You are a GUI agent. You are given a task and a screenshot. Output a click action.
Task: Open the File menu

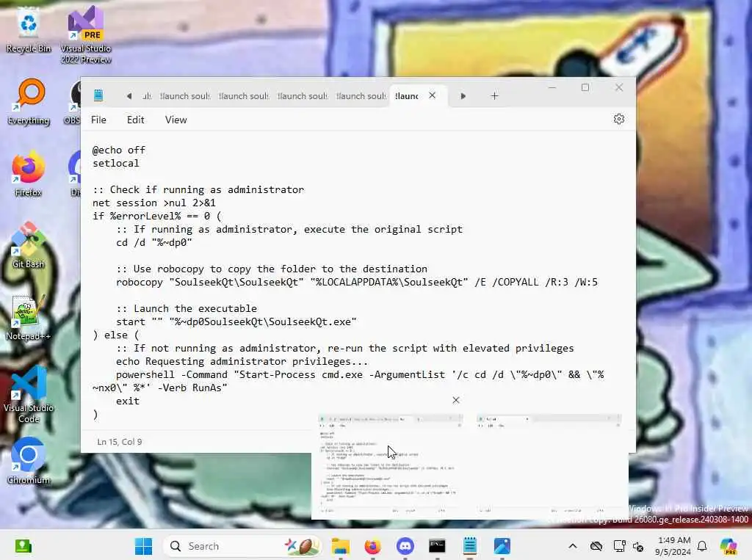pyautogui.click(x=99, y=120)
